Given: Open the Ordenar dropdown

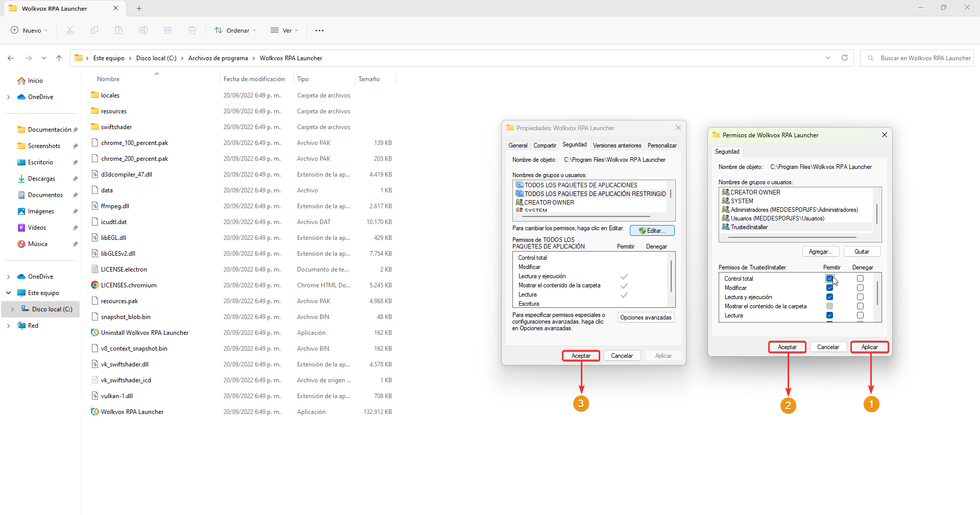Looking at the screenshot, I should 235,31.
